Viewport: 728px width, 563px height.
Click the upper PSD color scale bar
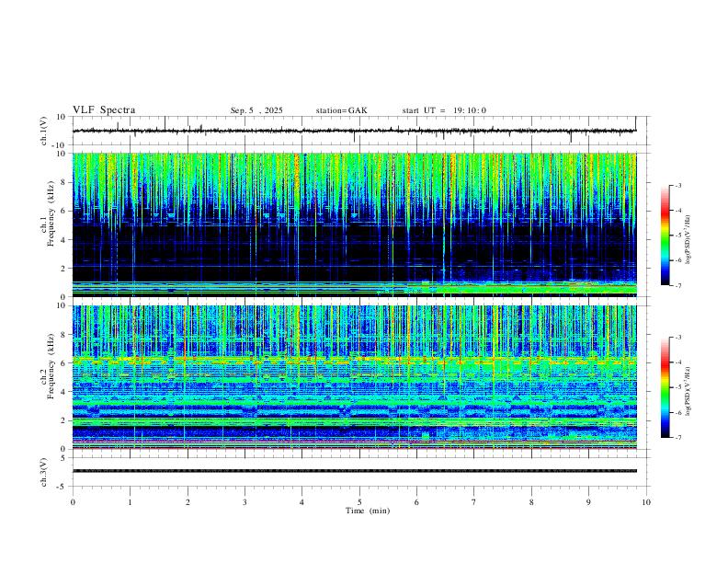(665, 236)
